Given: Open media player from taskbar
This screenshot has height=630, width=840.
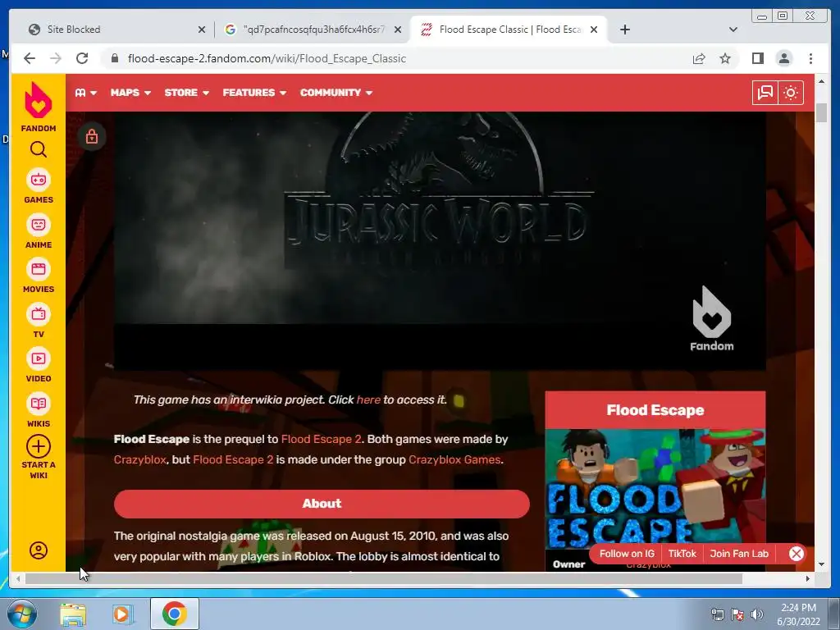Looking at the screenshot, I should pyautogui.click(x=123, y=614).
